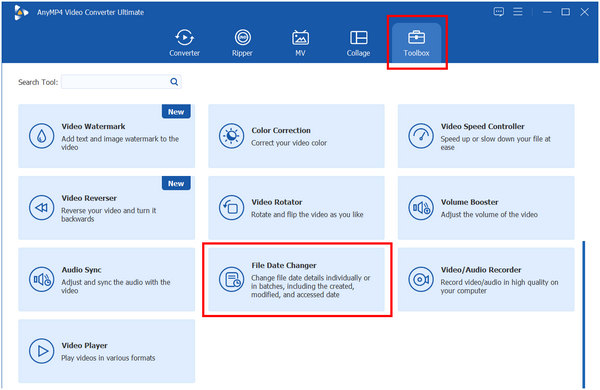This screenshot has width=600, height=390.
Task: Open the feedback chat bubble icon
Action: point(498,12)
